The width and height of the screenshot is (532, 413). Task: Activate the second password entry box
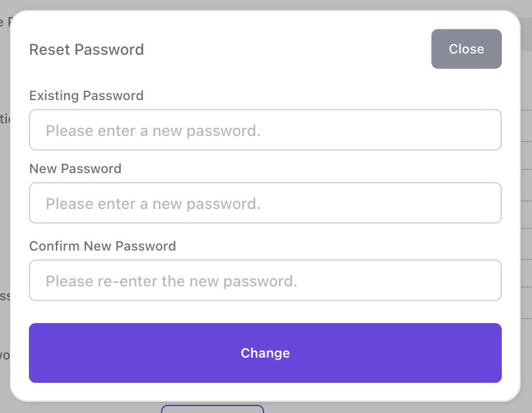pyautogui.click(x=265, y=203)
